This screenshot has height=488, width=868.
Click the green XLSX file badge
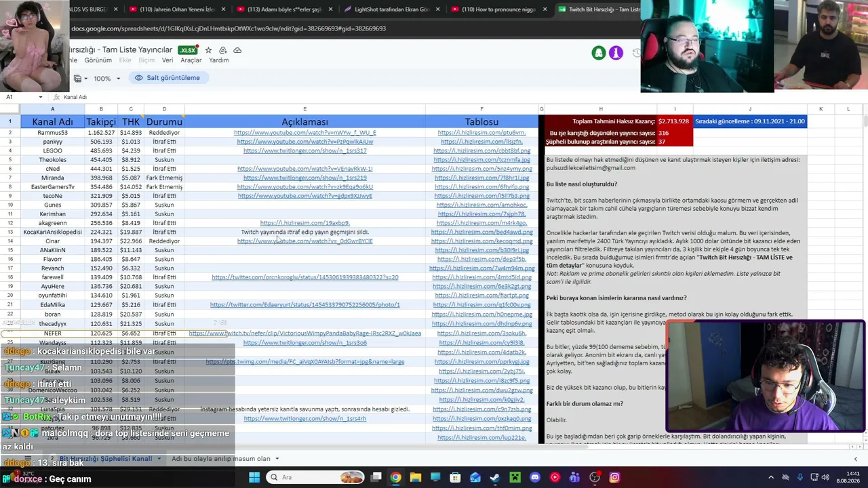tap(188, 50)
